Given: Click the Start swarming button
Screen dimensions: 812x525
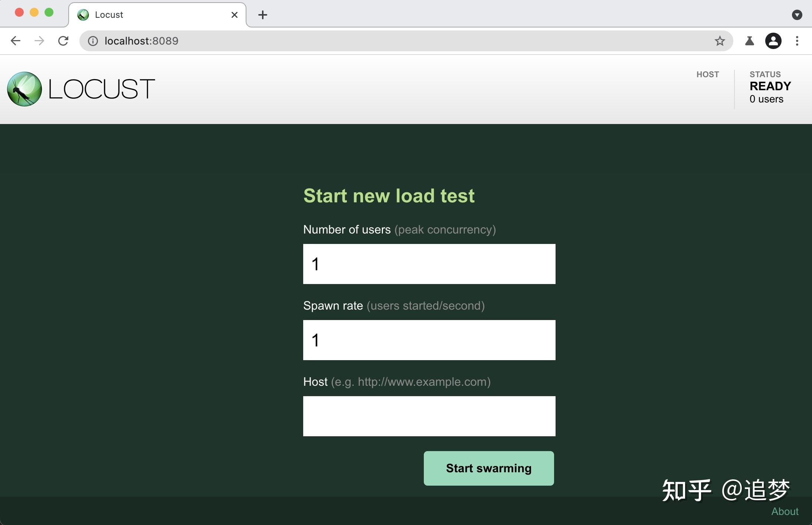Looking at the screenshot, I should point(488,468).
